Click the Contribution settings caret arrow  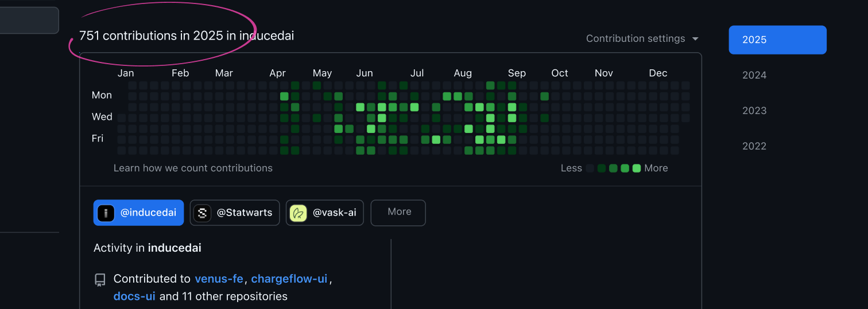[695, 39]
